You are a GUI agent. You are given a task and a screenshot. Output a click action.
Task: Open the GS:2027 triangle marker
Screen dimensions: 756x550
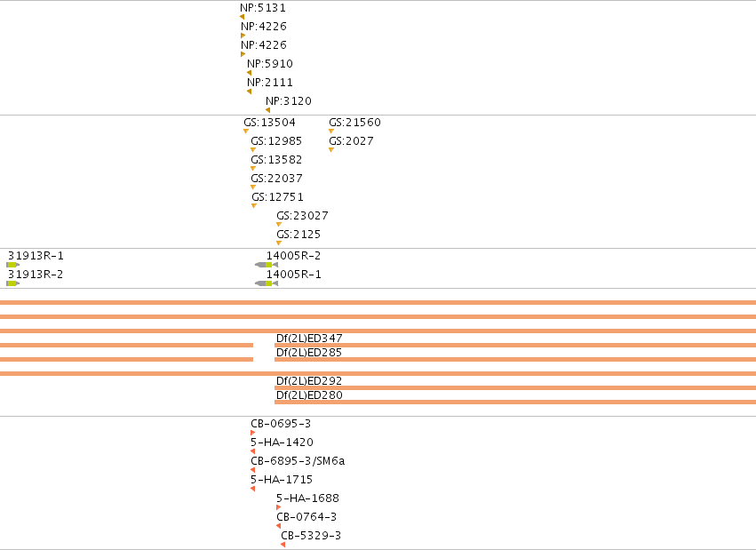click(x=331, y=150)
